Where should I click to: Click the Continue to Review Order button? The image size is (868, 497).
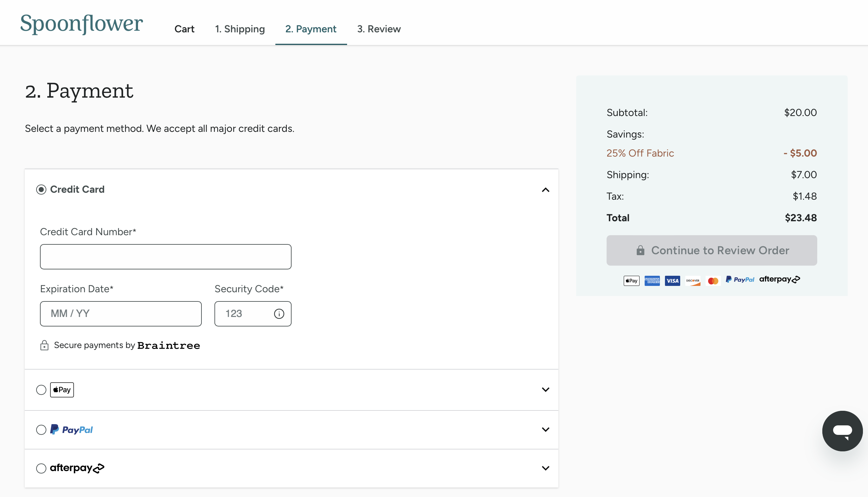(712, 250)
